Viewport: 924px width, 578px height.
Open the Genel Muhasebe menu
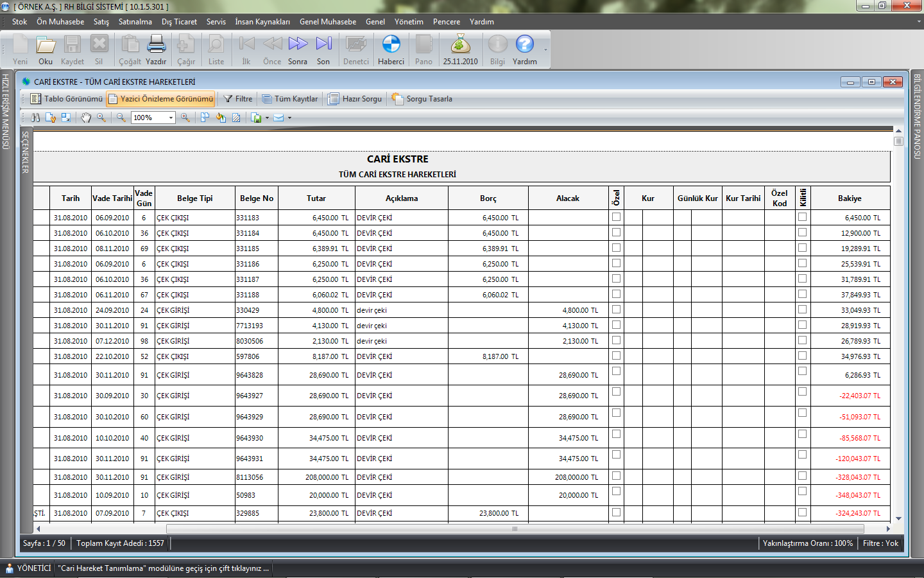pyautogui.click(x=327, y=22)
